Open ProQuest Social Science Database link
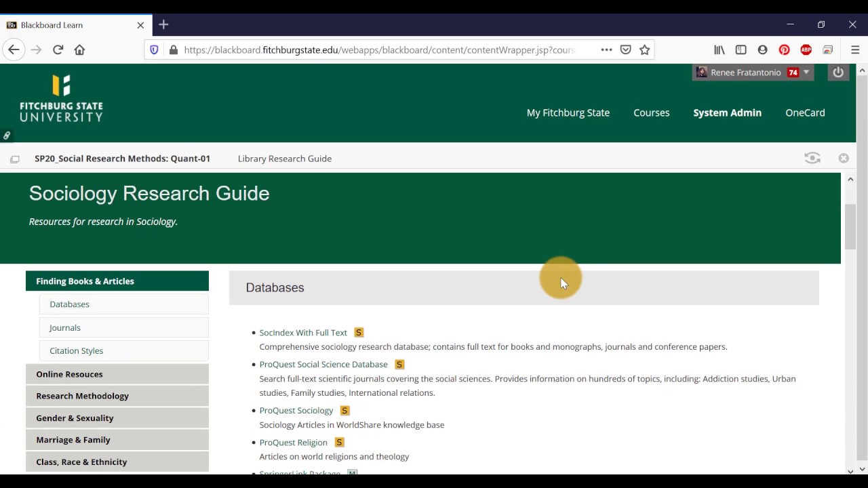Image resolution: width=868 pixels, height=488 pixels. tap(323, 365)
